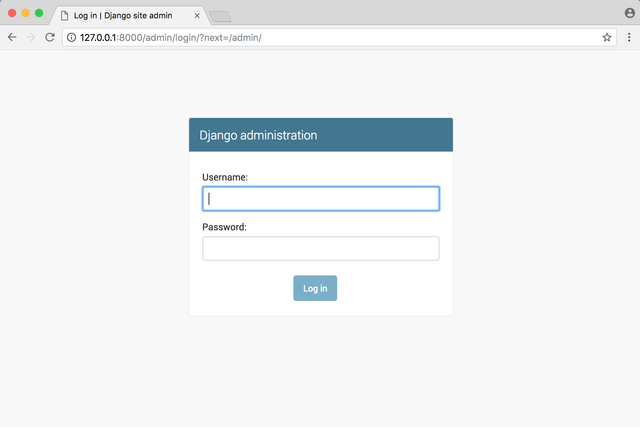Click the Username: label
This screenshot has width=640, height=427.
click(225, 177)
